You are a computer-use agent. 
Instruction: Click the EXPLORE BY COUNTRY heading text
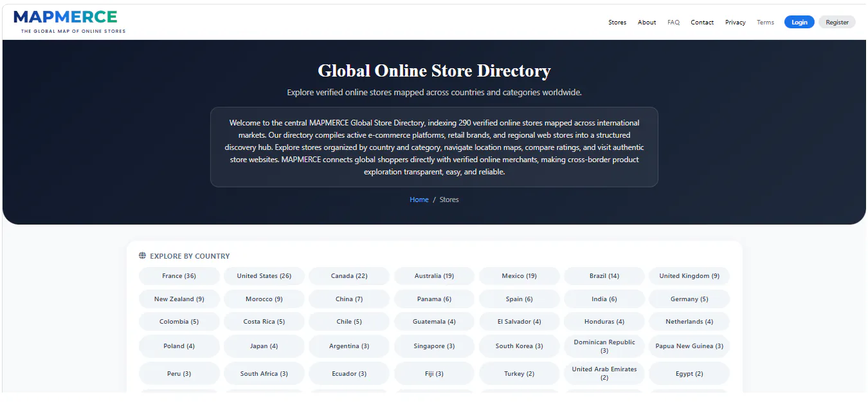pyautogui.click(x=190, y=256)
